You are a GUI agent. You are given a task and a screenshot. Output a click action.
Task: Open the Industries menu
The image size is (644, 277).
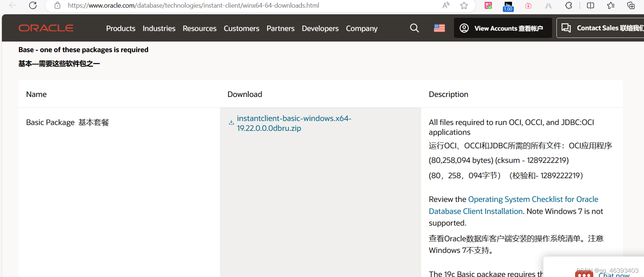[159, 28]
